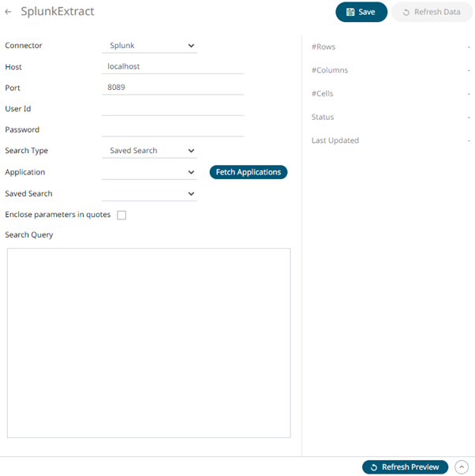The image size is (475, 476).
Task: Click the Fetch Applications button
Action: [x=248, y=172]
